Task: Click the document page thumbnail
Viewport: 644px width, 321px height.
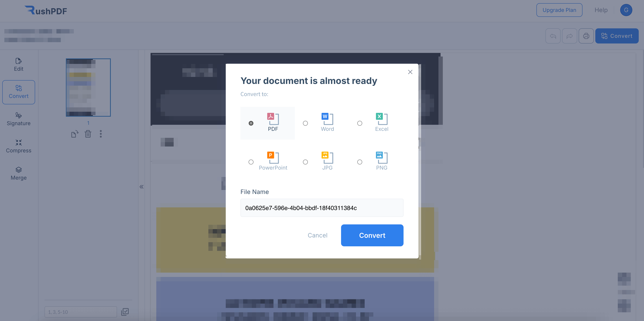Action: point(88,87)
